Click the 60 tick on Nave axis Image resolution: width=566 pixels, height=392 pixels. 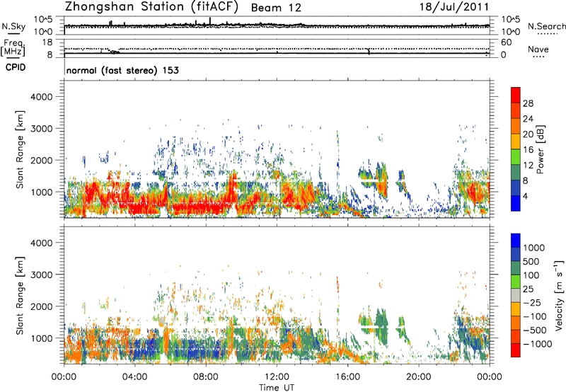[x=506, y=42]
